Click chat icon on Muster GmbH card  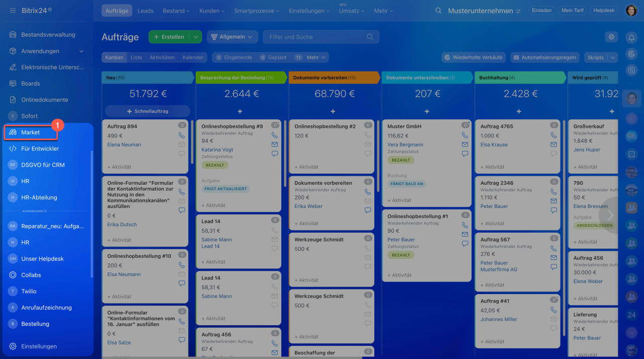465,154
